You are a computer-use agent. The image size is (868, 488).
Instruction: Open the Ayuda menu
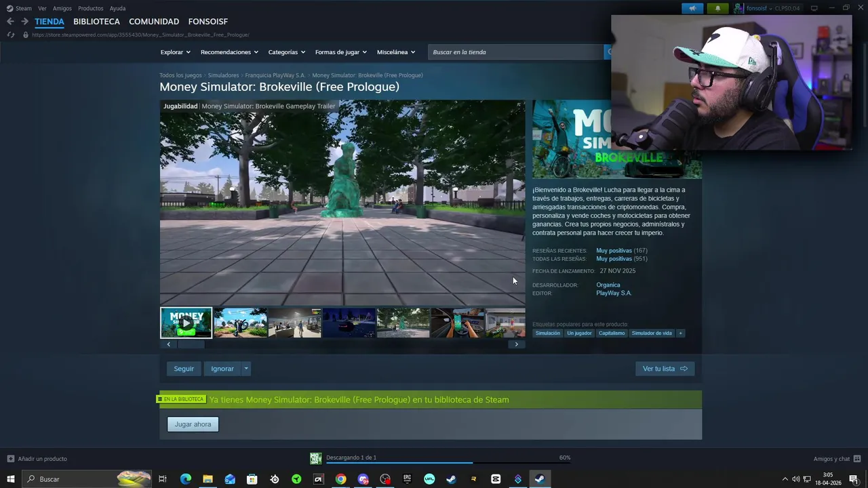117,8
